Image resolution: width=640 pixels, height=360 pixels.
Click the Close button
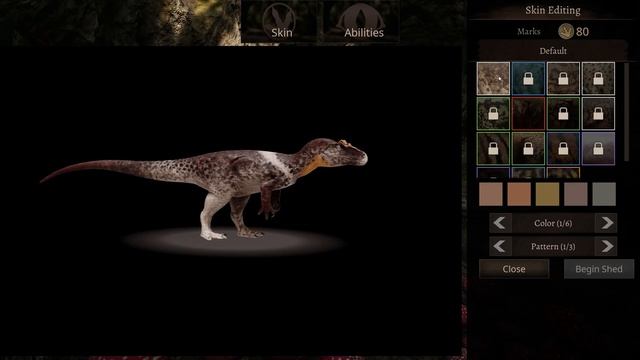[514, 269]
